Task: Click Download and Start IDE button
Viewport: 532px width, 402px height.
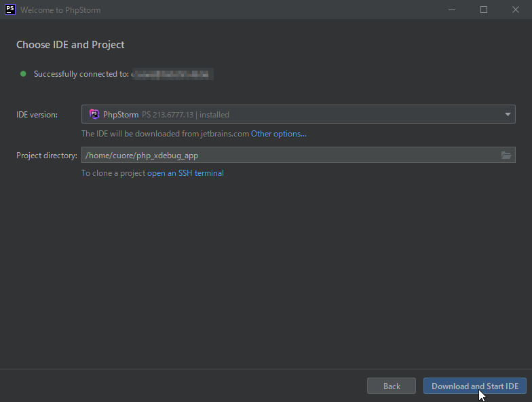Action: point(474,386)
